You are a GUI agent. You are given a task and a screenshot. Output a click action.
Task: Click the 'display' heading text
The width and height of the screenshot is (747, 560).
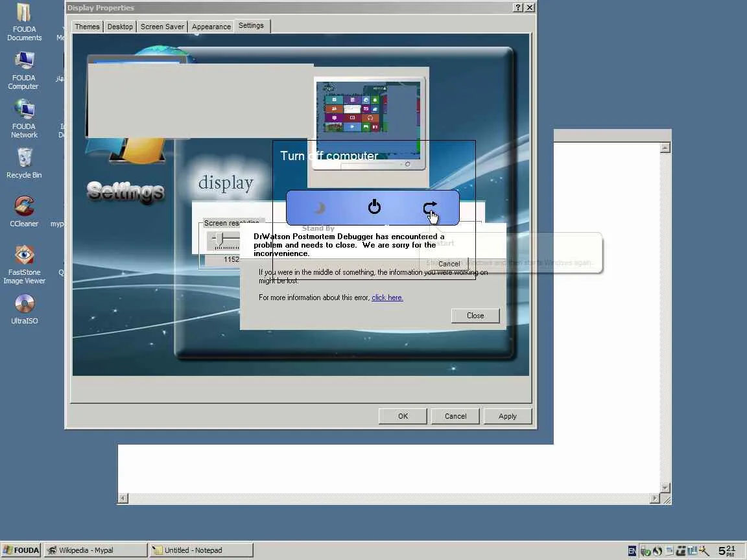(226, 182)
